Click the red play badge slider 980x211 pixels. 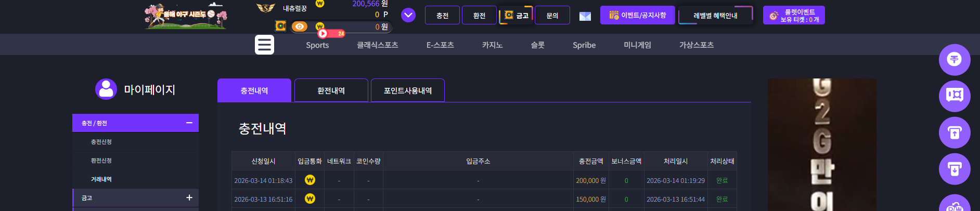pyautogui.click(x=332, y=34)
